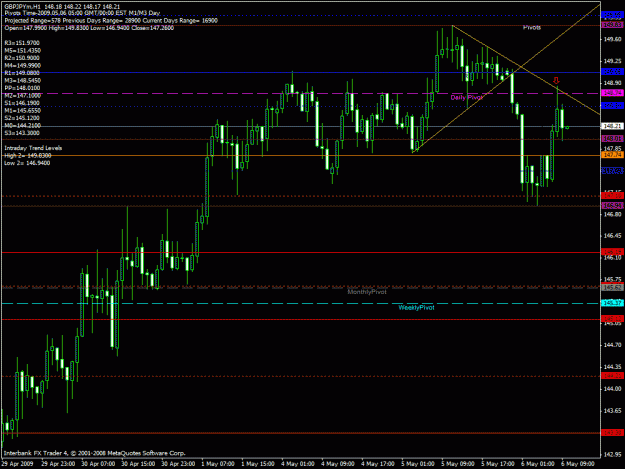Click the magenta 148.74 price tag
Image resolution: width=625 pixels, height=469 pixels.
click(x=612, y=93)
